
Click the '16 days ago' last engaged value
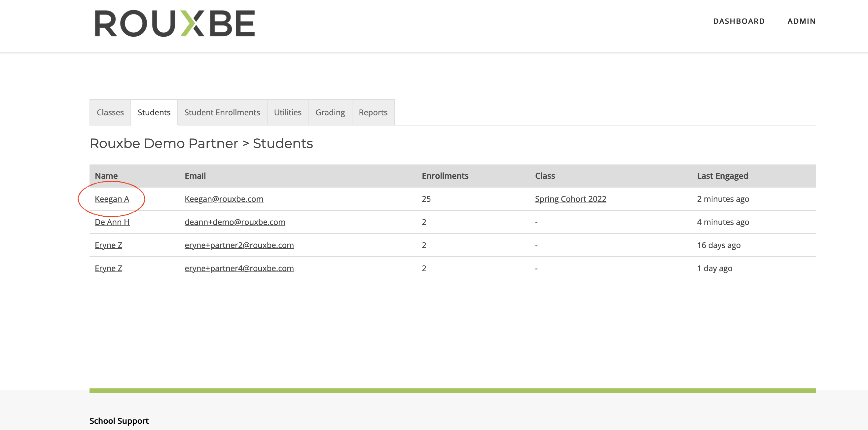[718, 245]
